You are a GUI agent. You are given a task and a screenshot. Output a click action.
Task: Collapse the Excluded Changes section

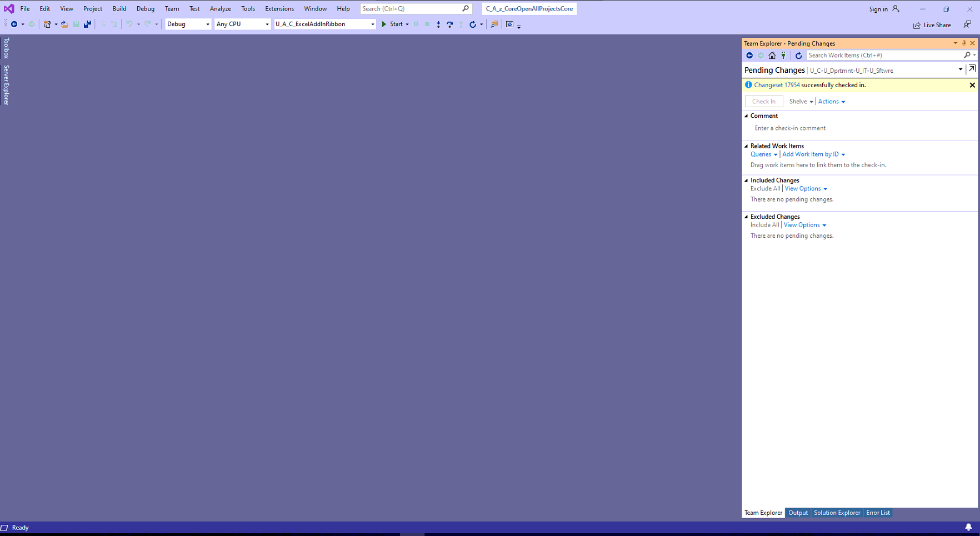[746, 217]
